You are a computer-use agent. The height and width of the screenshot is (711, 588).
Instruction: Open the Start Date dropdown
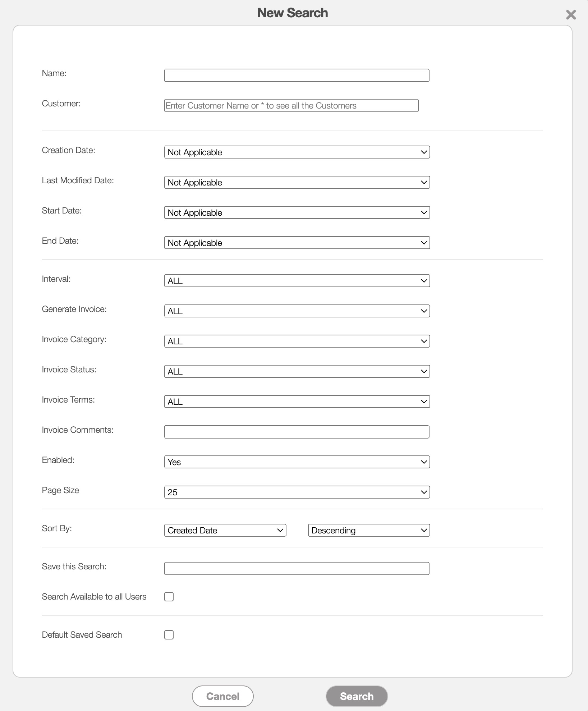click(297, 212)
